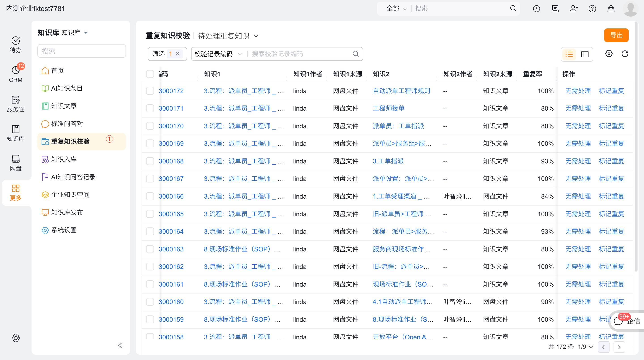Select the list view icon
Viewport: 644px width, 360px height.
click(x=569, y=54)
